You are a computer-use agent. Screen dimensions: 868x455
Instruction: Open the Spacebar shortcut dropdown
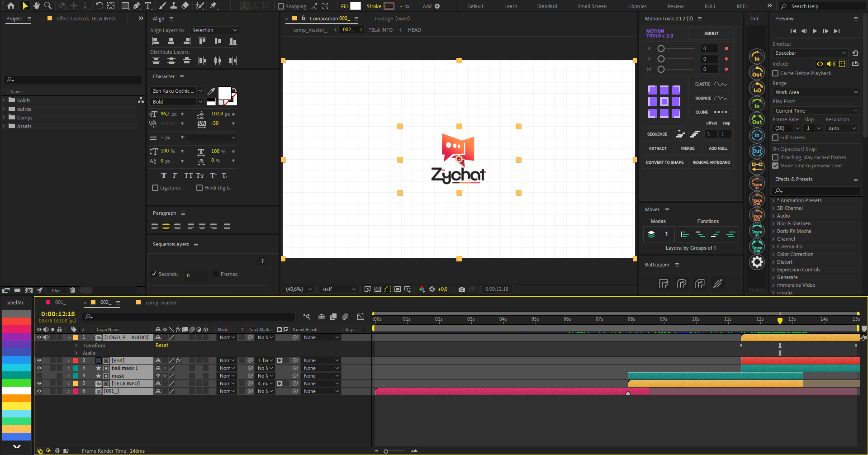click(810, 53)
